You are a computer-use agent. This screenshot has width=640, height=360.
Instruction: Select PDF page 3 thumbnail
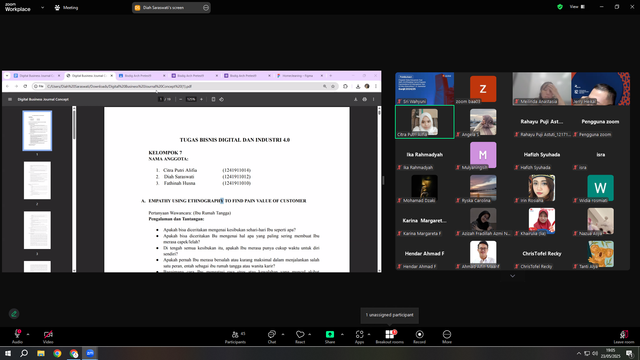pyautogui.click(x=37, y=230)
